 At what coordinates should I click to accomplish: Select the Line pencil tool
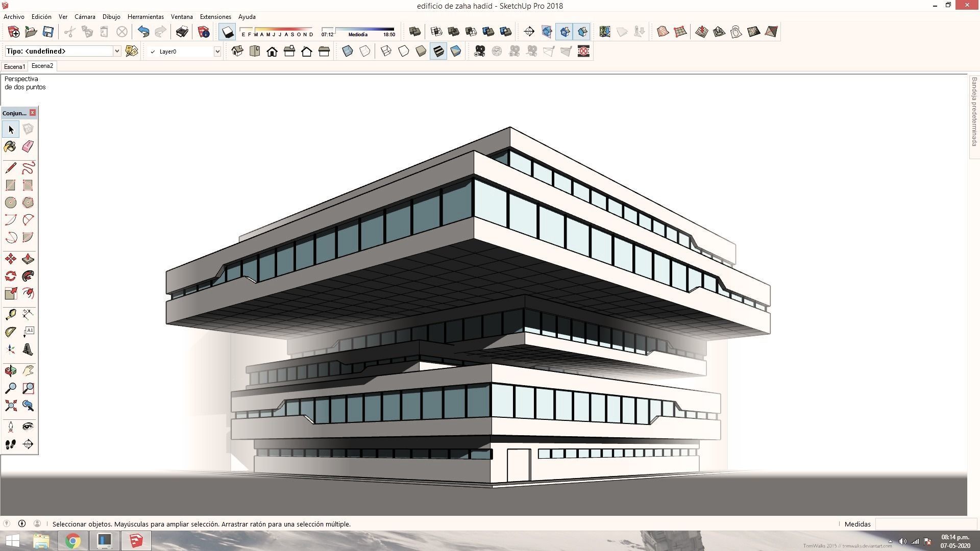pyautogui.click(x=11, y=168)
